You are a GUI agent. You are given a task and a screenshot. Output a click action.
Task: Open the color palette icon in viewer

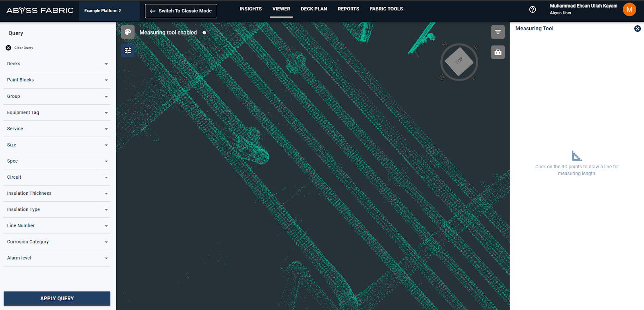tap(128, 32)
